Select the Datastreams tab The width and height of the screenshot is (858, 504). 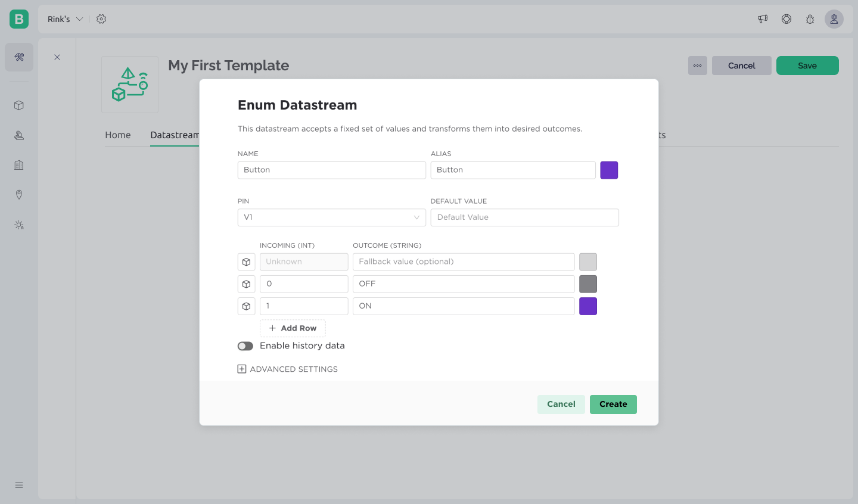pyautogui.click(x=174, y=135)
